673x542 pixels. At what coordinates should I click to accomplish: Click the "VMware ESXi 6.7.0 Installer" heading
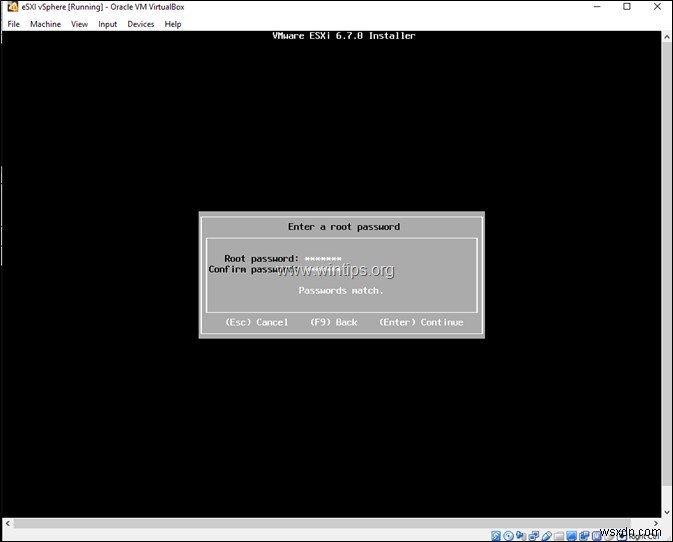point(344,36)
